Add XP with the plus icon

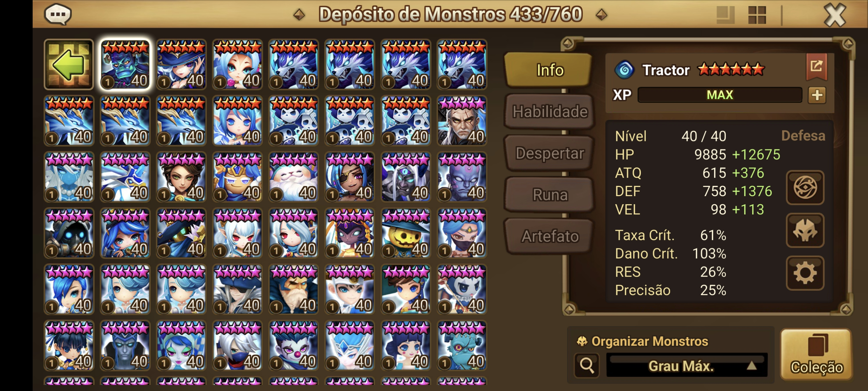click(x=817, y=95)
